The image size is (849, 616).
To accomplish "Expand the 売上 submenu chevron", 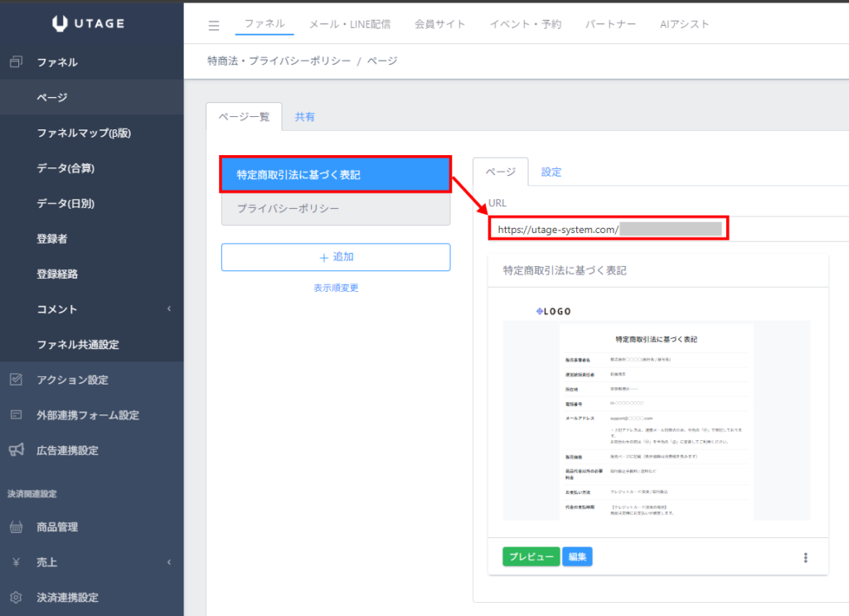I will click(168, 563).
